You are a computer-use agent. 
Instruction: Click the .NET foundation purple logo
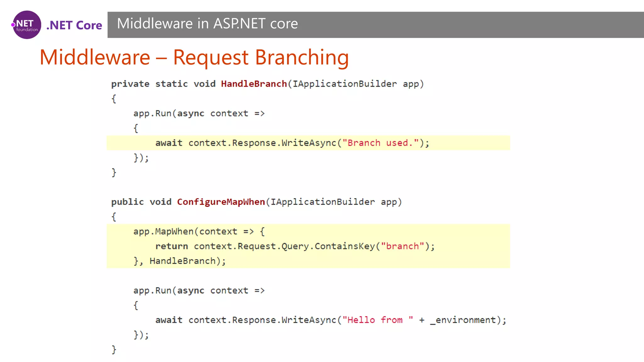[x=26, y=25]
